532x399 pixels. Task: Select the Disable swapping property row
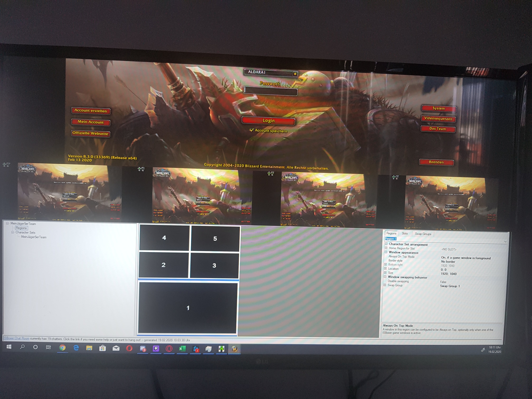(x=445, y=282)
